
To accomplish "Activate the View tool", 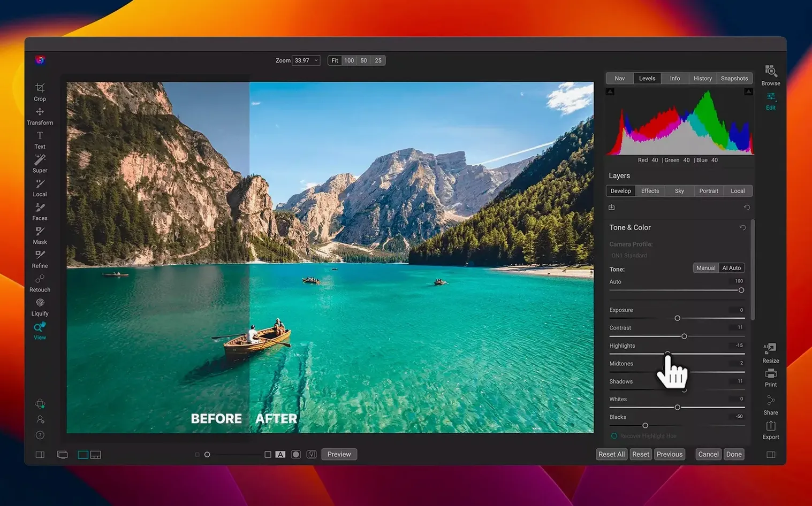I will 40,331.
